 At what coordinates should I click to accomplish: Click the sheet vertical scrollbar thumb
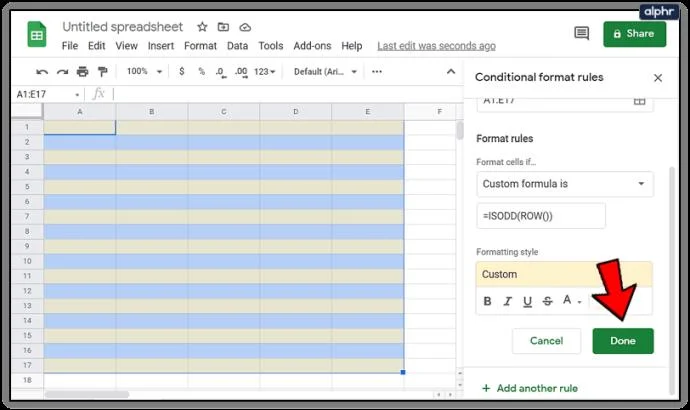coord(460,130)
